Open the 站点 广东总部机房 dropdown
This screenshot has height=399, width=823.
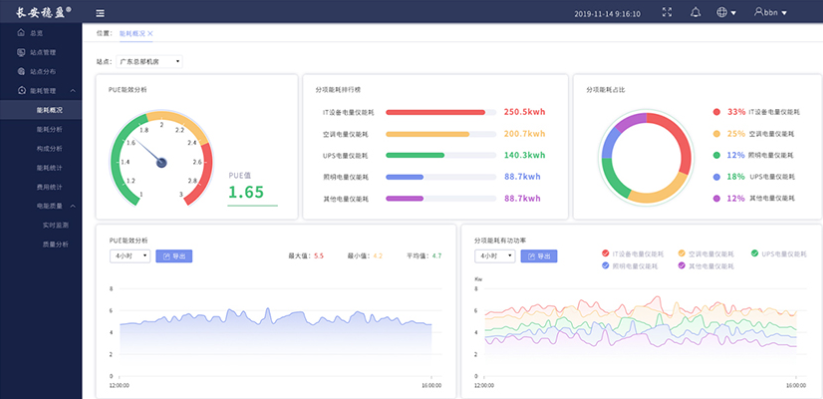click(x=149, y=61)
